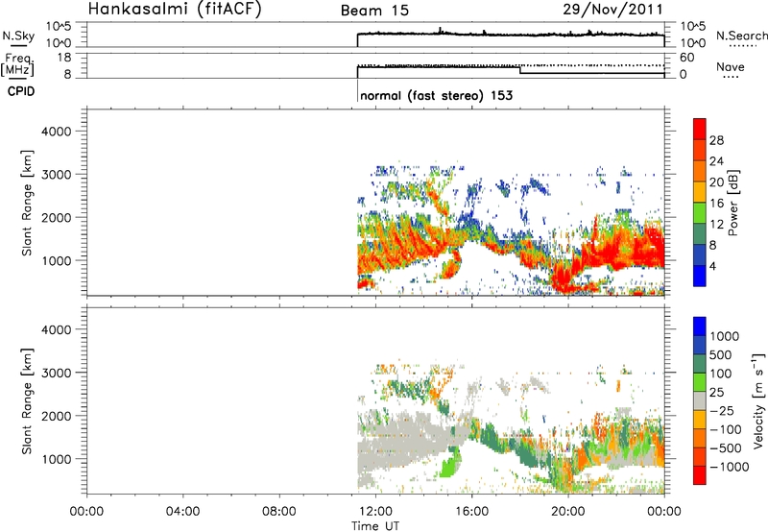Click the -1000 tick on Velocity colorbar
This screenshot has height=532, width=768.
coord(729,467)
